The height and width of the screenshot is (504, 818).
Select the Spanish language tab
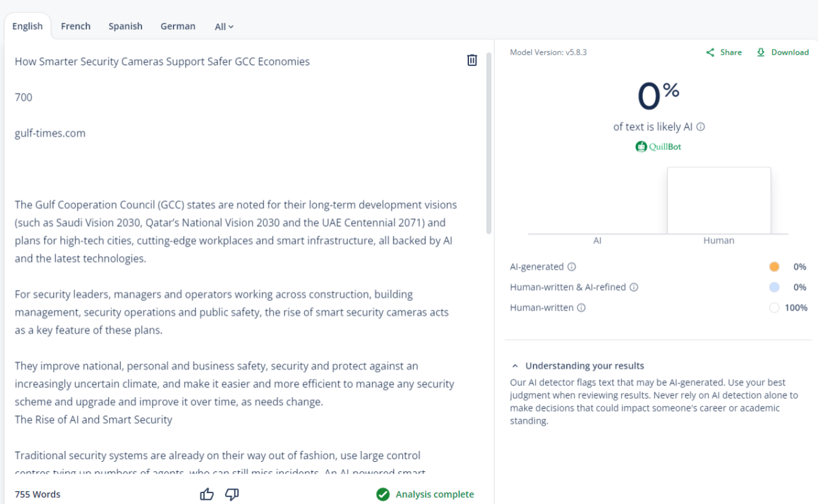pyautogui.click(x=125, y=27)
